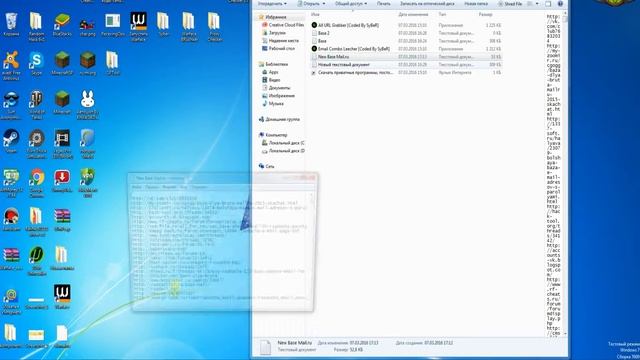Toggle the preview pane button
The image size is (640, 360).
click(548, 4)
